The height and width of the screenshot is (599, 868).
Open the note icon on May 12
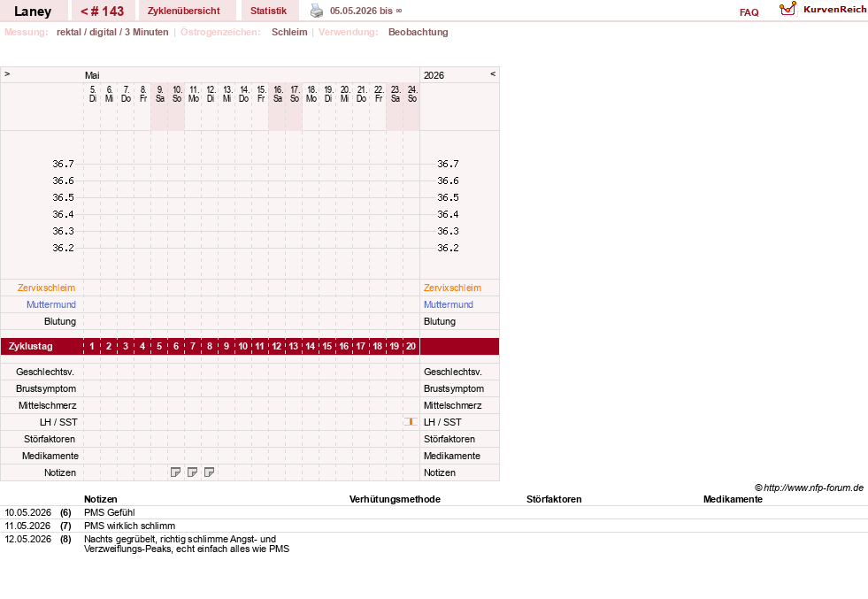point(209,472)
